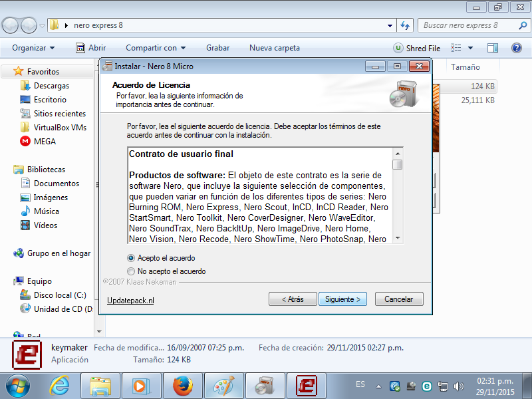The height and width of the screenshot is (399, 532).
Task: Click the keymaker icon in details pane
Action: pos(27,354)
